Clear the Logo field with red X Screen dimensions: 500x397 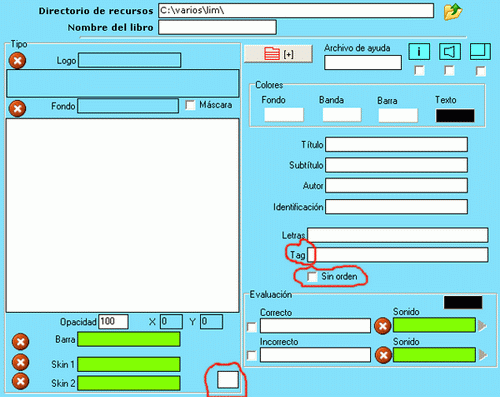(x=17, y=61)
